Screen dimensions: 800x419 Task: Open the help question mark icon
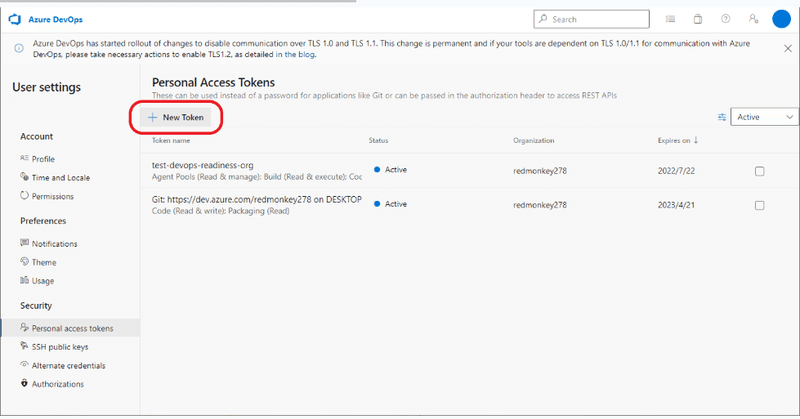point(725,19)
